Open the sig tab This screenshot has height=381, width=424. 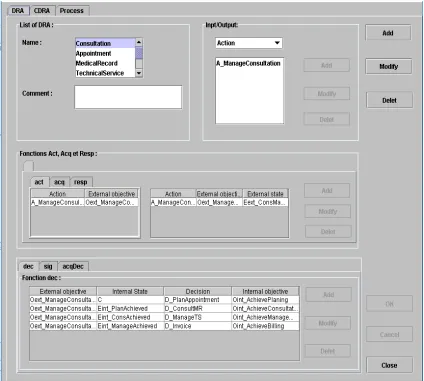tap(48, 266)
